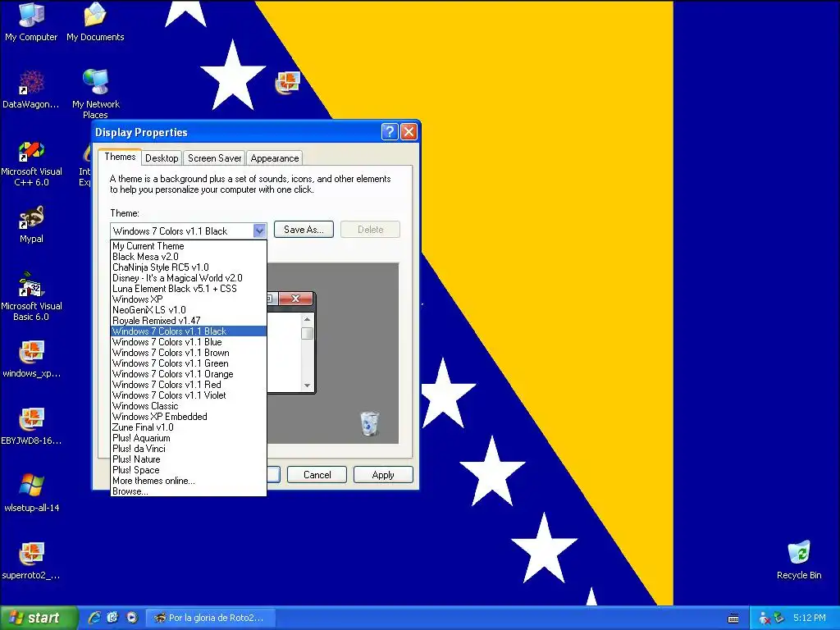
Task: Click the Display Properties help question button
Action: [390, 132]
